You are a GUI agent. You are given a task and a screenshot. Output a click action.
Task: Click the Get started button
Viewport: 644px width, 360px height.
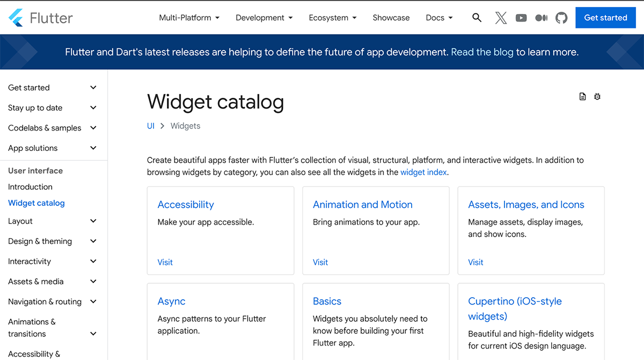[x=605, y=17]
